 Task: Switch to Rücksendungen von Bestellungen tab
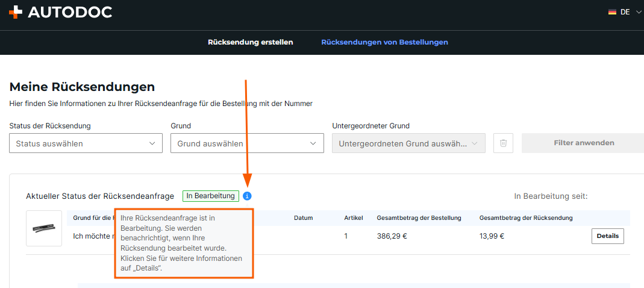pos(384,42)
